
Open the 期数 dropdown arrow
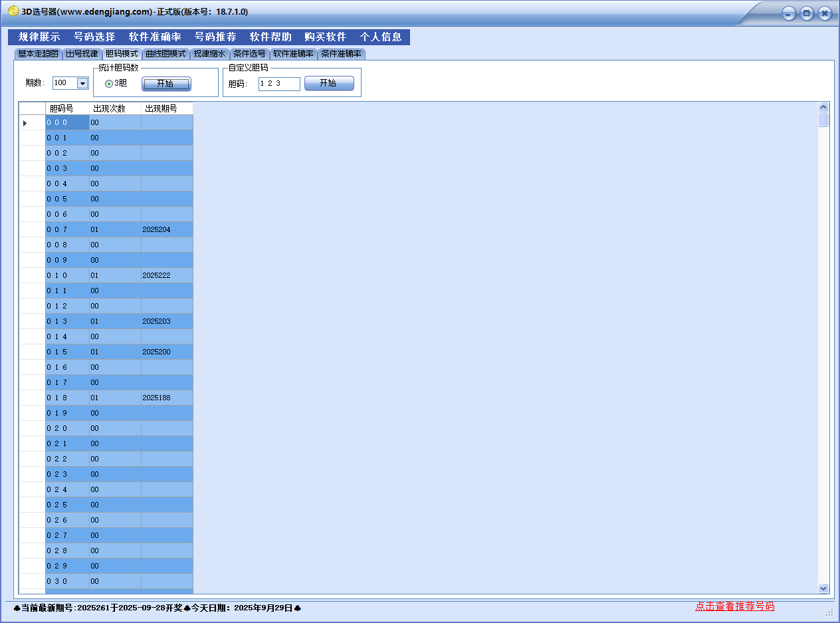point(82,83)
